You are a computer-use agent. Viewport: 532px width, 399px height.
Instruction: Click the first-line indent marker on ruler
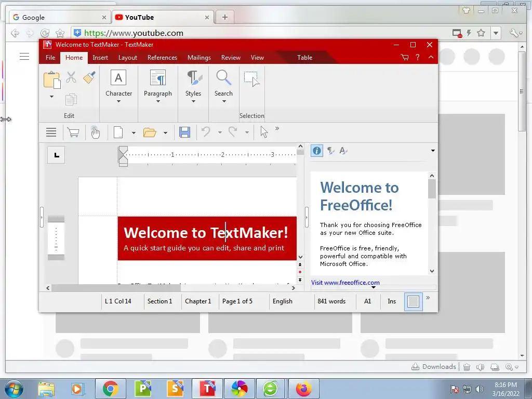click(x=123, y=150)
